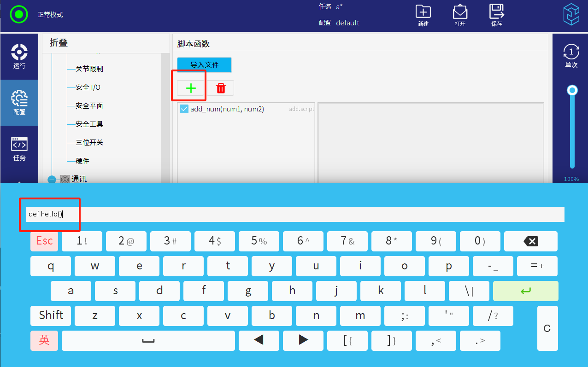Switch to the 配置 sidebar tab
Viewport: 588px width, 367px height.
click(x=19, y=102)
